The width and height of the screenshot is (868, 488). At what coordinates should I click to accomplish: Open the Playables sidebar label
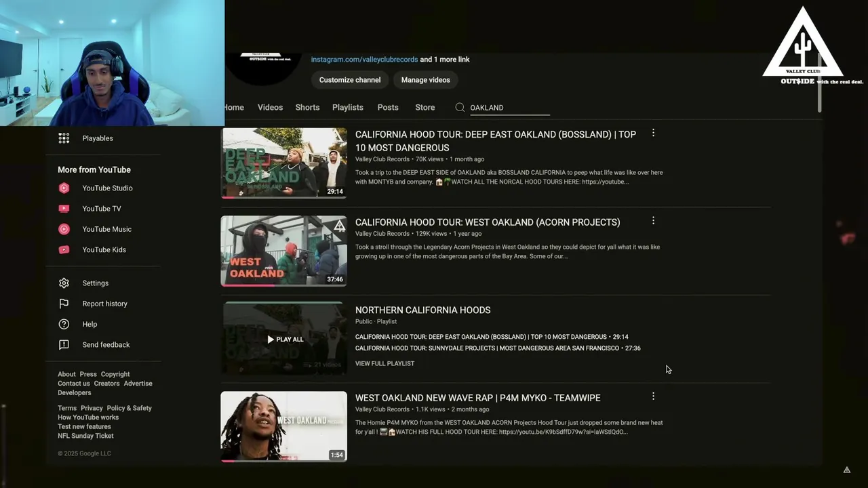(x=98, y=138)
